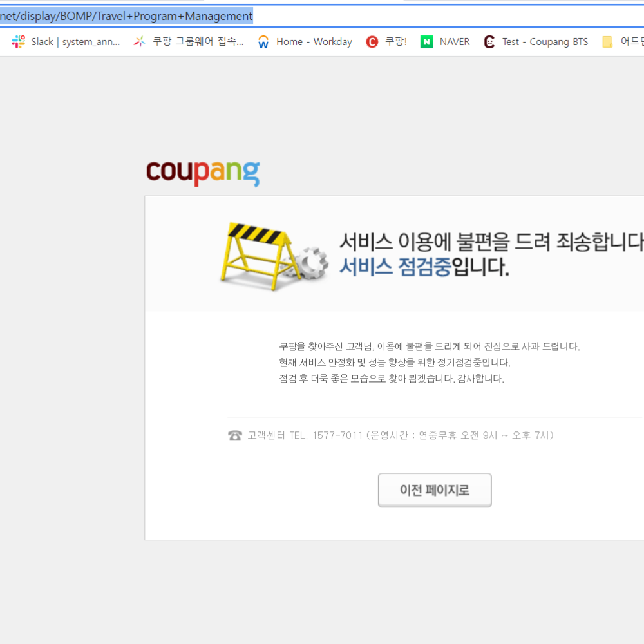Viewport: 644px width, 644px height.
Task: Click the red Coupang 'C' bookmark favicon
Action: pyautogui.click(x=372, y=42)
